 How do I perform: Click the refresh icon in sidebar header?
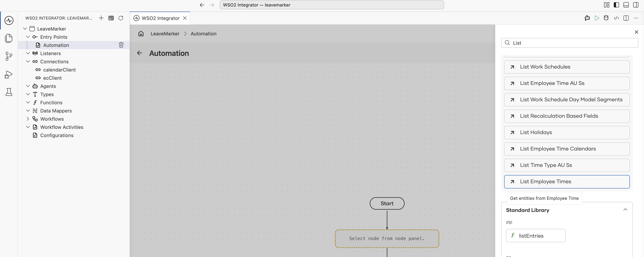pos(121,18)
